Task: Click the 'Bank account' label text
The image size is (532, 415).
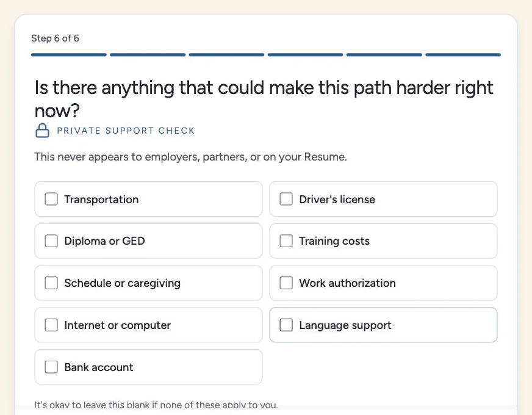Action: 99,367
